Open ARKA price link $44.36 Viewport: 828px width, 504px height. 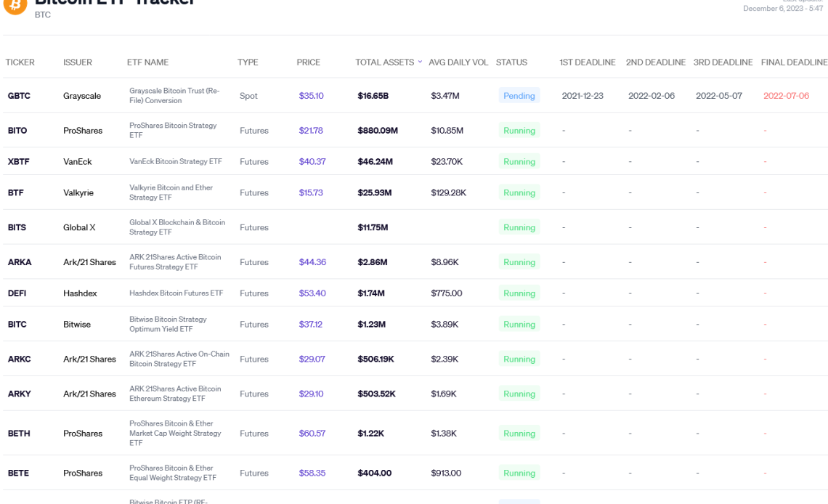click(x=312, y=261)
